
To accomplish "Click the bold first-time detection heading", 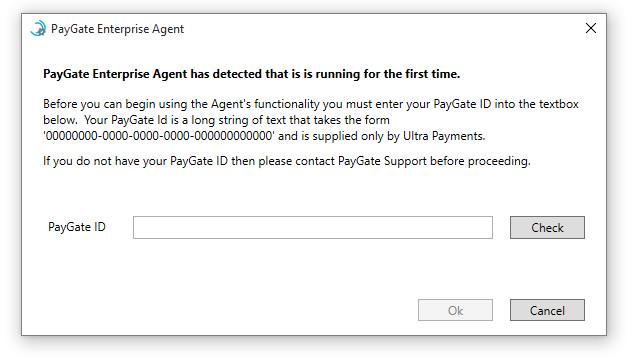I will [251, 74].
